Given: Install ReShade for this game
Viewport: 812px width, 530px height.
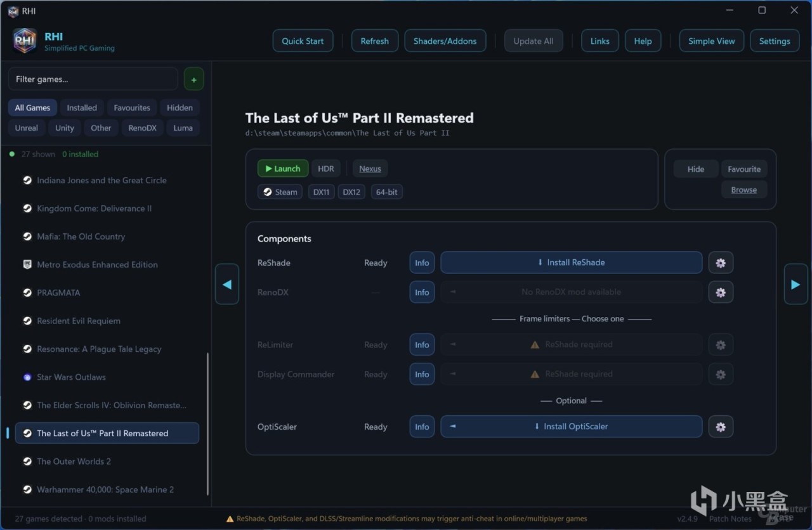Looking at the screenshot, I should point(571,262).
